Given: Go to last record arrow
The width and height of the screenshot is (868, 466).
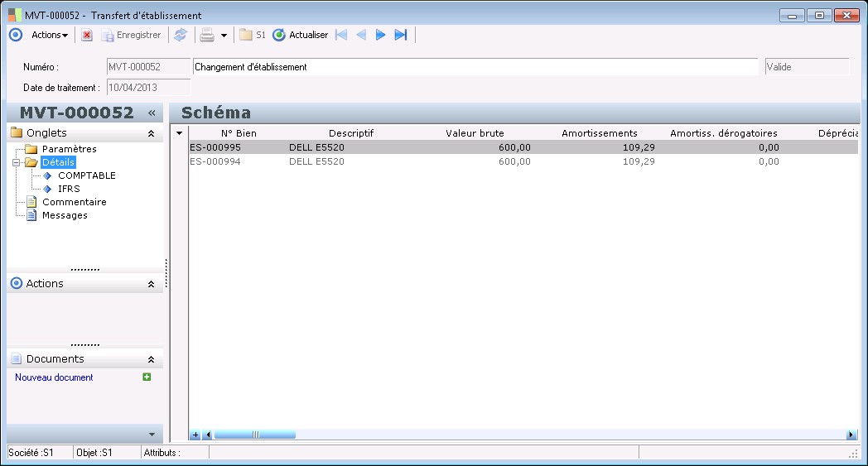Looking at the screenshot, I should coord(401,35).
